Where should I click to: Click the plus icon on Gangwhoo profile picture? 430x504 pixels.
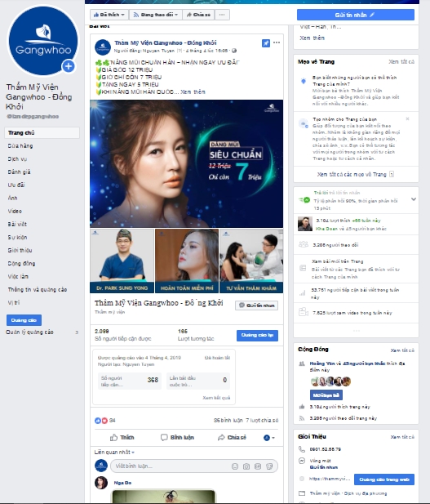tap(69, 66)
